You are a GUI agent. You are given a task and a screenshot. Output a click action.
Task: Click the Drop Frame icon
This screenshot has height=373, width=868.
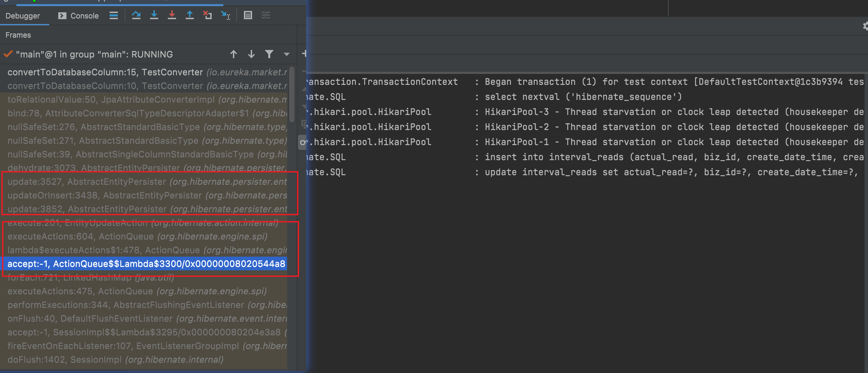point(207,15)
